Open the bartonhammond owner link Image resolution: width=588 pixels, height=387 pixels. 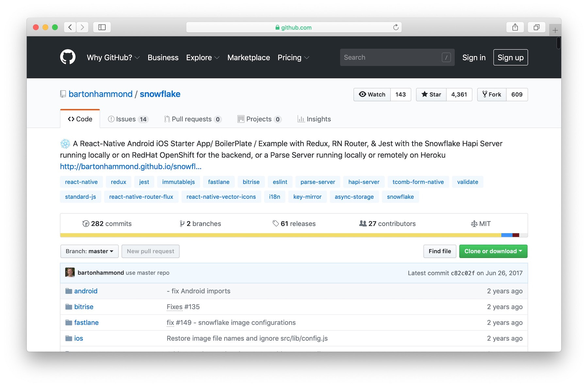tap(101, 94)
